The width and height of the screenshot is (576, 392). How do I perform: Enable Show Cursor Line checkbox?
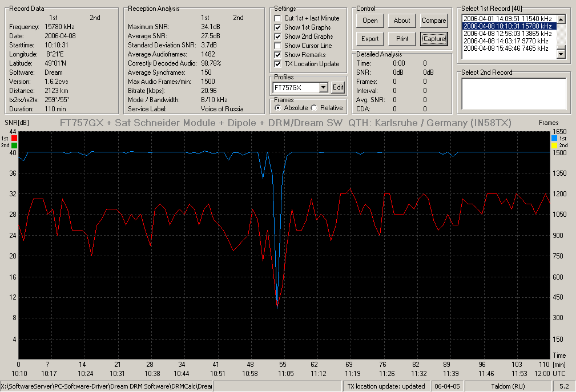tap(277, 46)
